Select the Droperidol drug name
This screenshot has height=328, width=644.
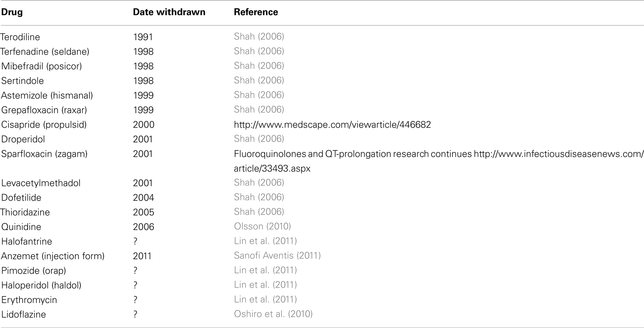pos(23,139)
